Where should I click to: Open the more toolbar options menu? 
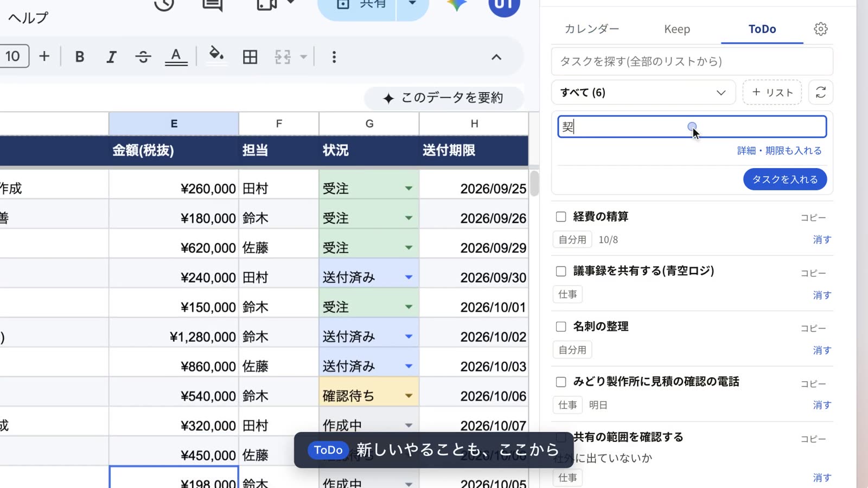pyautogui.click(x=334, y=57)
